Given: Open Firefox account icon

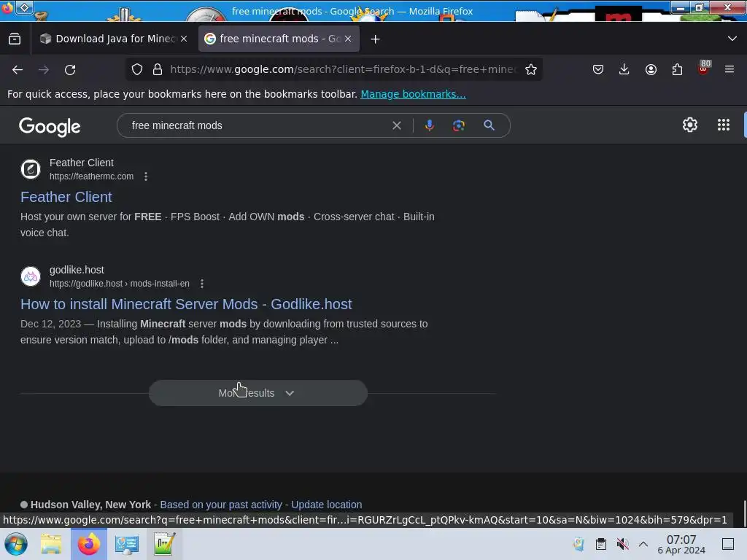Looking at the screenshot, I should 651,69.
